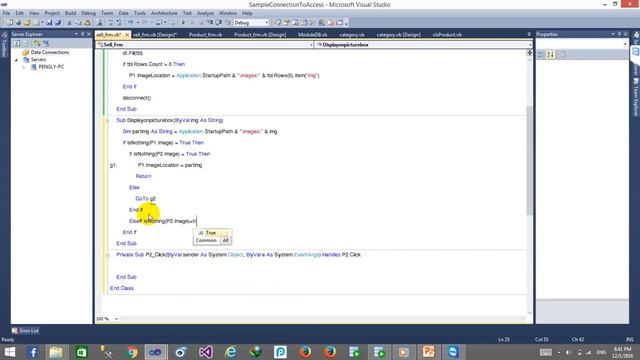Click the Alphabetical sort icon in Properties panel
This screenshot has width=640, height=360.
(x=550, y=54)
